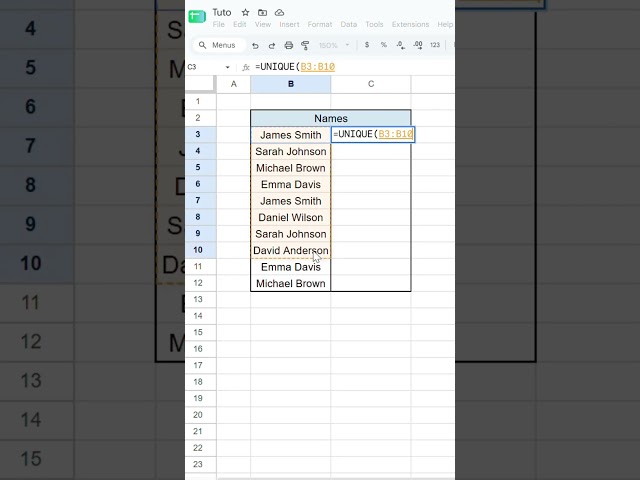Select row 20 header

[x=200, y=415]
